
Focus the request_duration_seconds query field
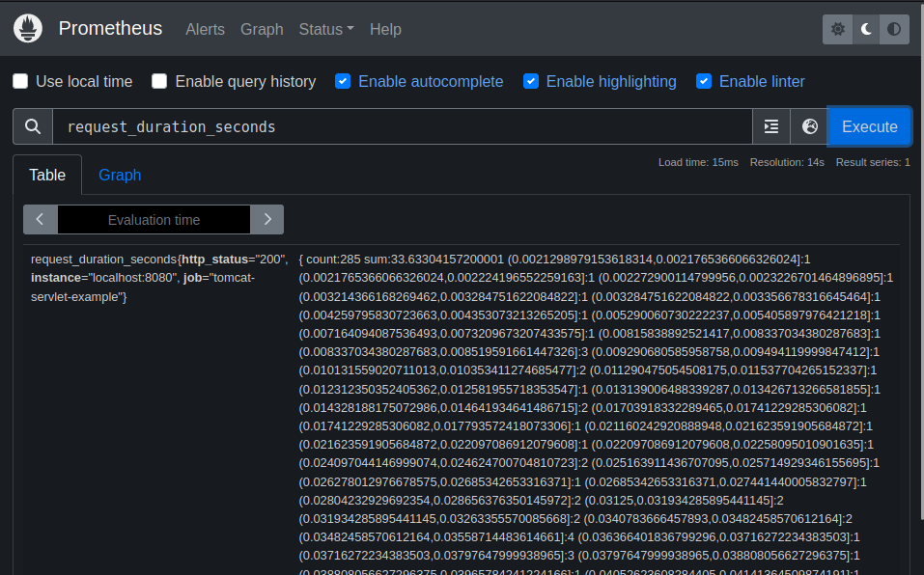click(403, 126)
